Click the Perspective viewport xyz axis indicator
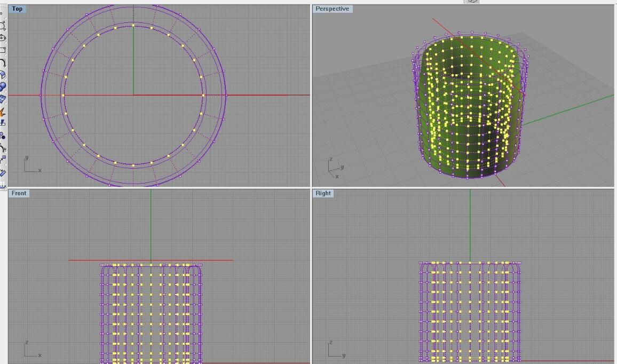617x364 pixels. [336, 168]
